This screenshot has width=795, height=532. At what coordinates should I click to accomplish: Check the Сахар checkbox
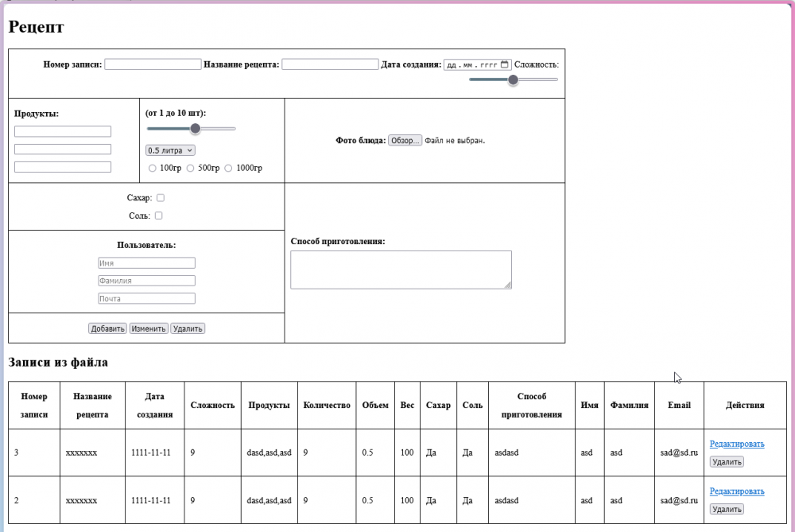[161, 198]
